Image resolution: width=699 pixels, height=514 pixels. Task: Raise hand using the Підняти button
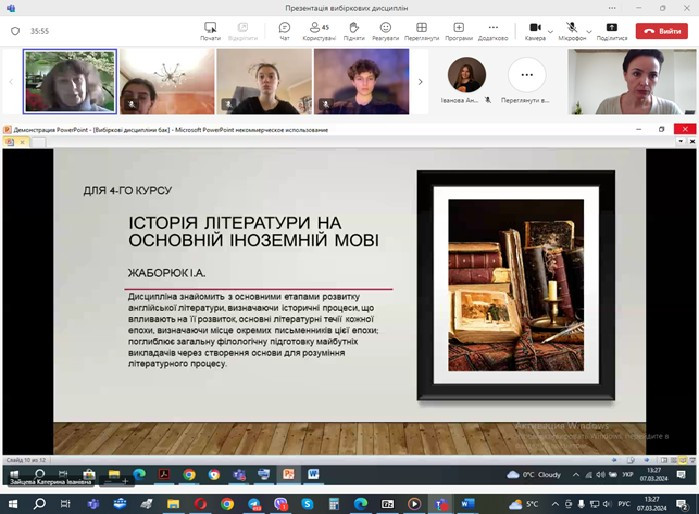(354, 30)
